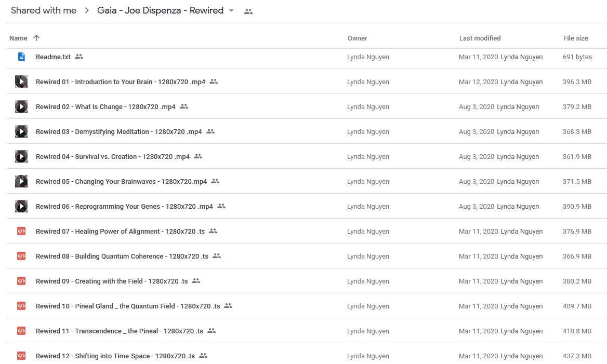Click shared icon next to Rewired 08
607x364 pixels.
[217, 255]
